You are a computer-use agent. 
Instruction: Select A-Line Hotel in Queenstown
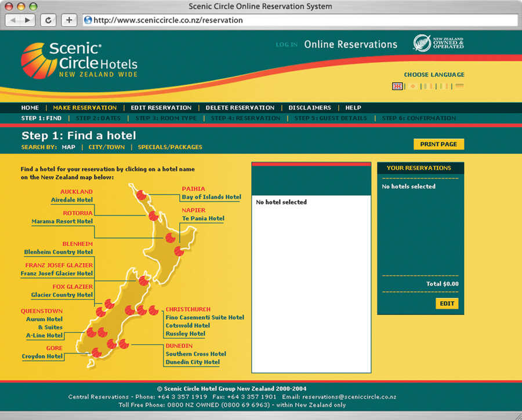point(44,335)
